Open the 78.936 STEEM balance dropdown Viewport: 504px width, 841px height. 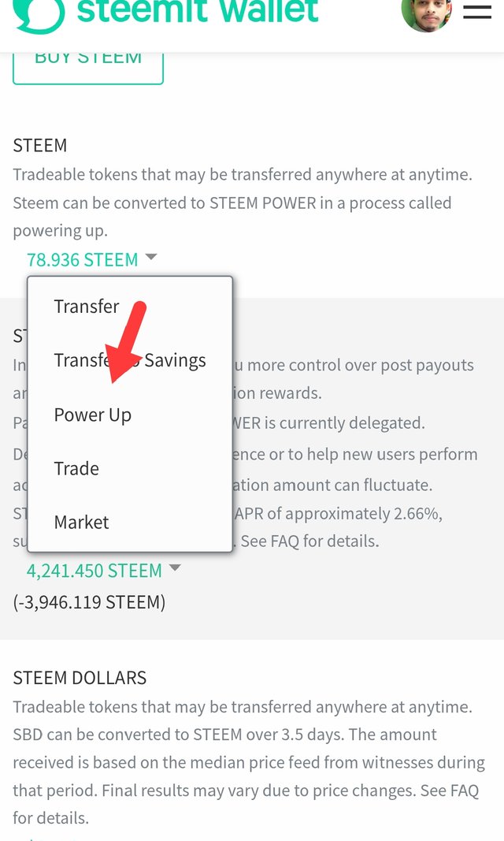click(83, 259)
